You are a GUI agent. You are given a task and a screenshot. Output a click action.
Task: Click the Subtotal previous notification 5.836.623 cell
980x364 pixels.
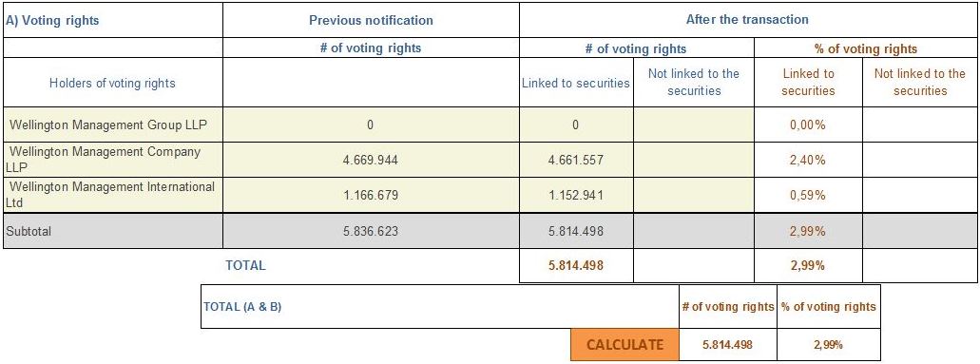[371, 231]
